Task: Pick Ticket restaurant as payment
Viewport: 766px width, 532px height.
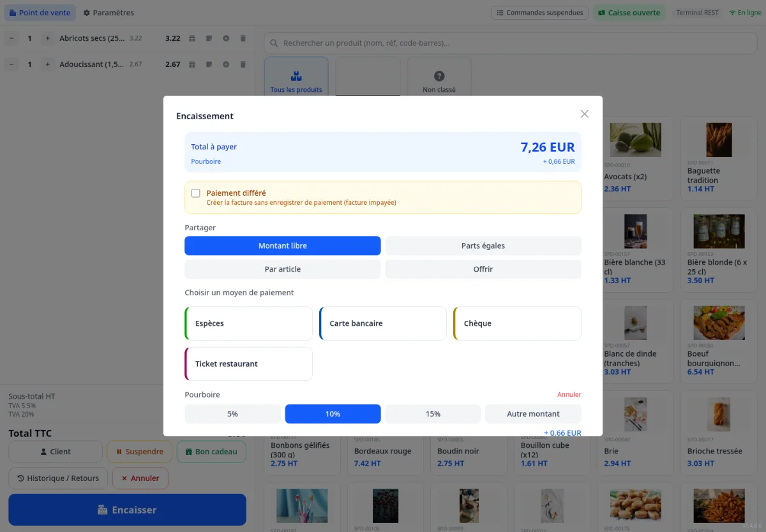Action: tap(249, 364)
